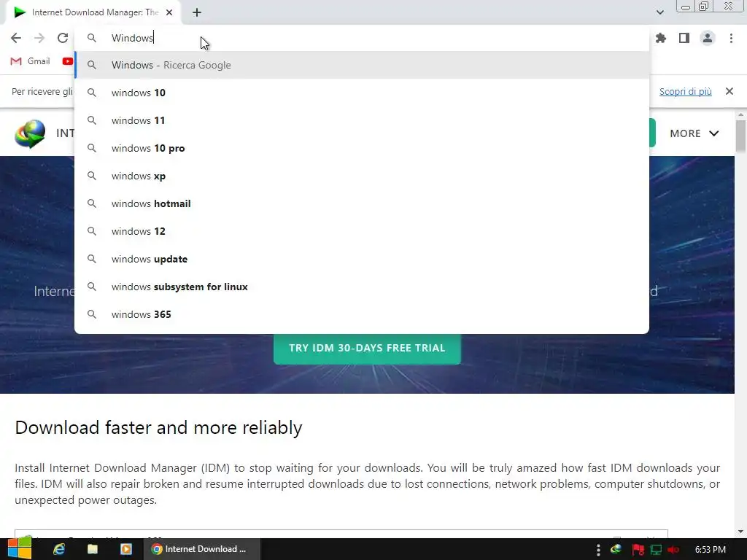
Task: Click the heading 'Download faster and more reliably'
Action: (x=158, y=427)
